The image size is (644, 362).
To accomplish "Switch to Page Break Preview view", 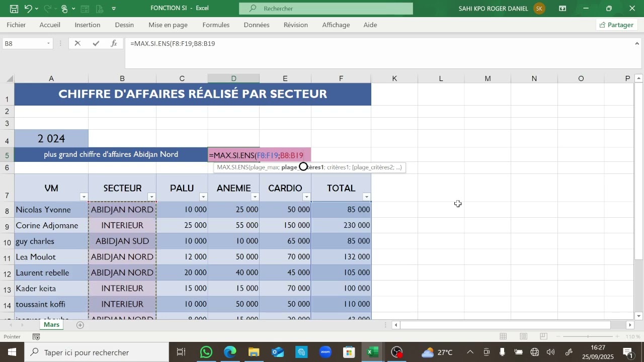I will pyautogui.click(x=544, y=336).
